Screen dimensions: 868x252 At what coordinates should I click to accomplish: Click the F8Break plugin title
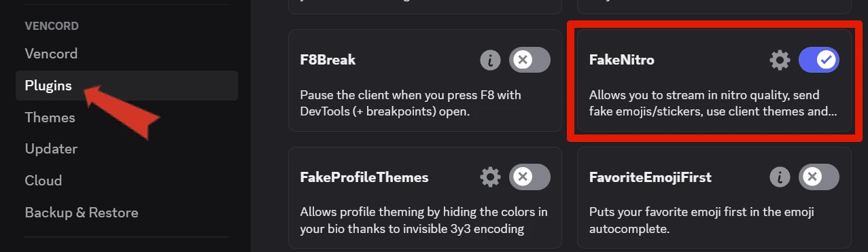pyautogui.click(x=328, y=60)
